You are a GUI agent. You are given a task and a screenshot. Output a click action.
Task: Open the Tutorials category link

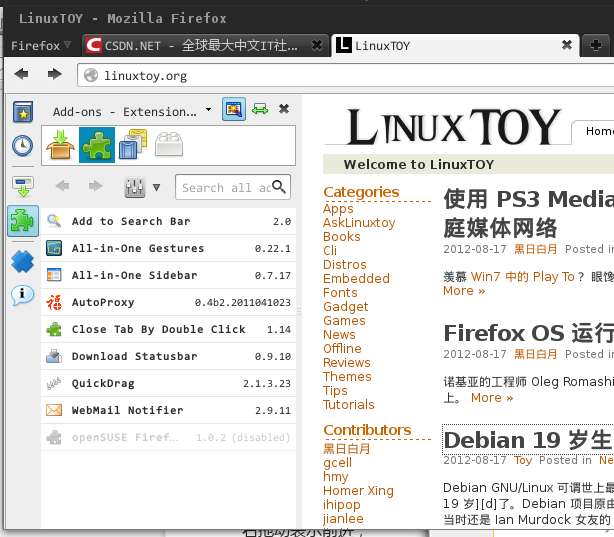click(x=349, y=405)
